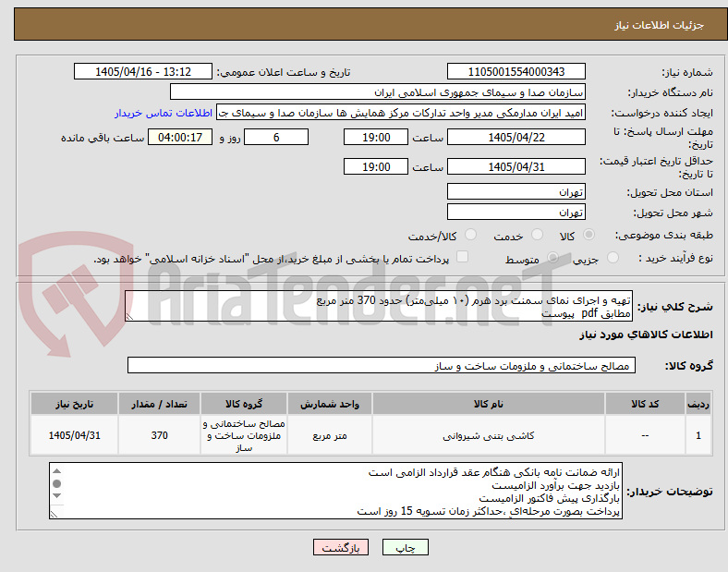
Task: Click the buyer notes scroll up arrow
Action: [57, 470]
